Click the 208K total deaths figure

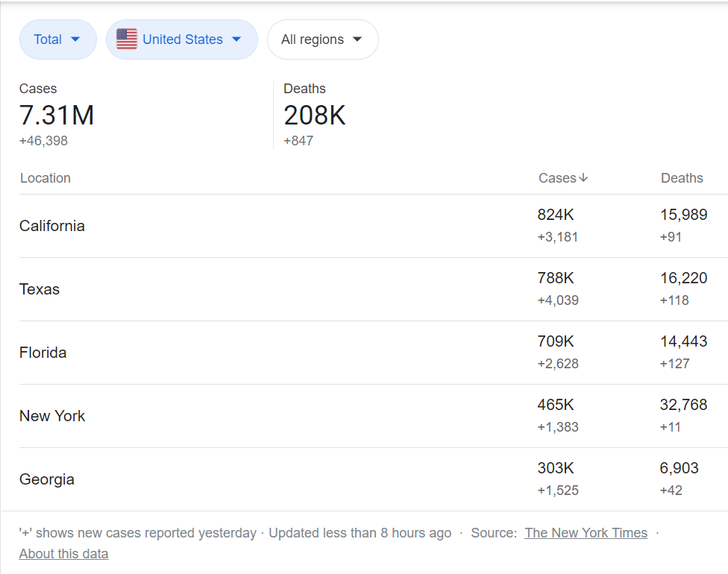click(x=315, y=115)
